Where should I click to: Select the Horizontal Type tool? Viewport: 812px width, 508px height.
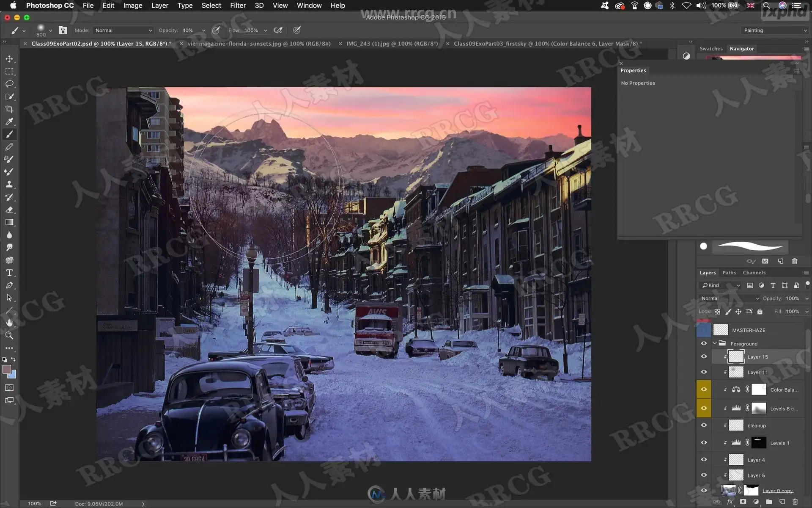(9, 273)
